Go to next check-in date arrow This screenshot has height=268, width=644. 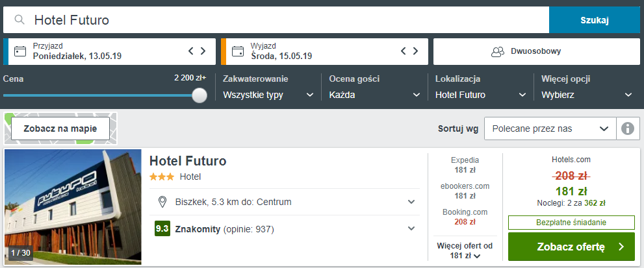(203, 51)
